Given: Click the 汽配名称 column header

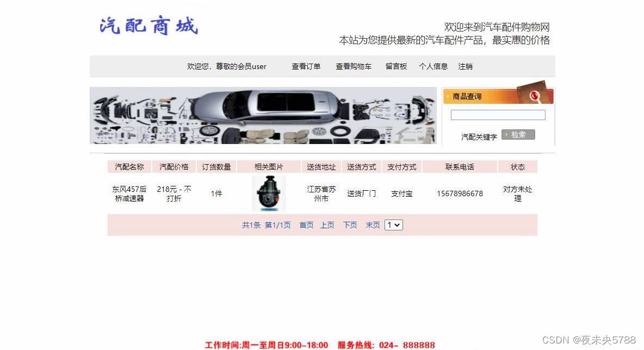Looking at the screenshot, I should tap(129, 167).
